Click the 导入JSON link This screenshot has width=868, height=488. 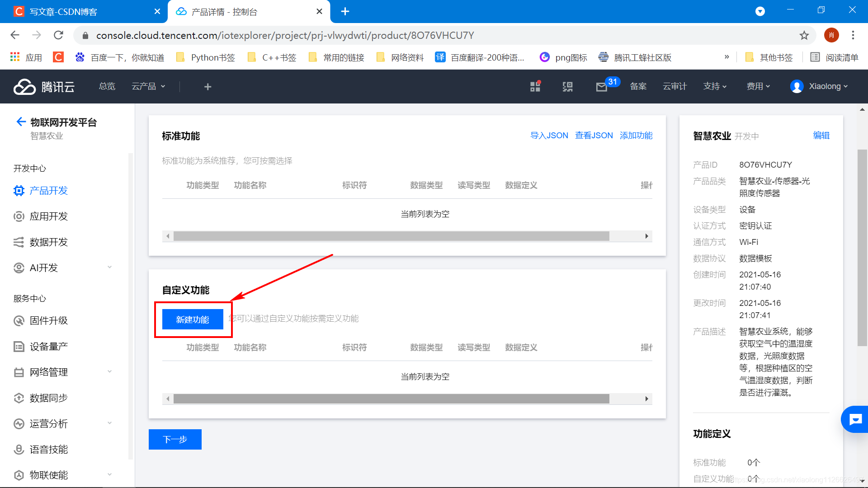pos(549,136)
